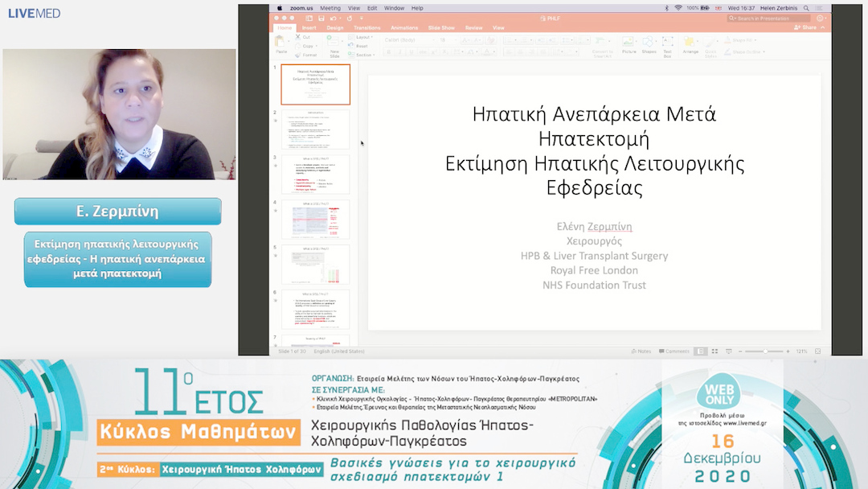Switch to the Animations tab

[404, 27]
